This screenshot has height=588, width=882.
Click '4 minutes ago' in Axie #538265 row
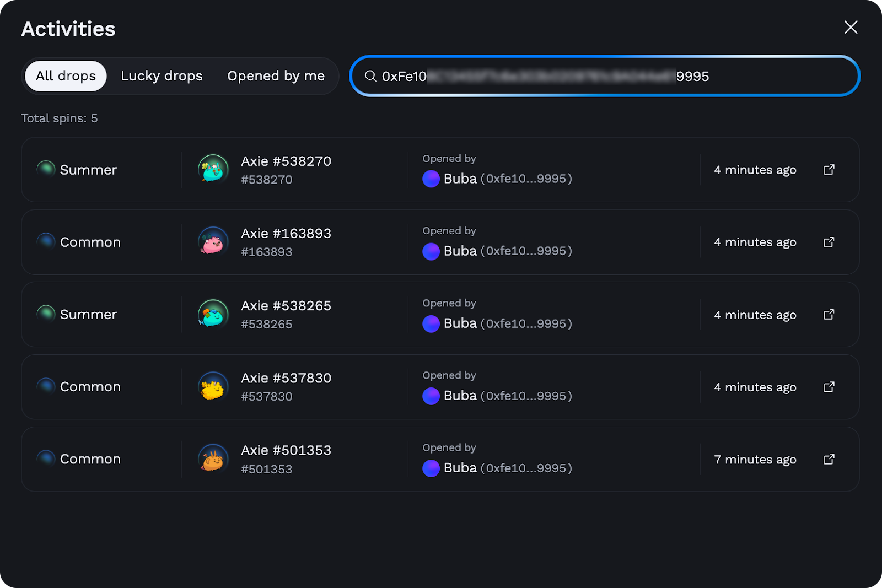click(x=755, y=315)
